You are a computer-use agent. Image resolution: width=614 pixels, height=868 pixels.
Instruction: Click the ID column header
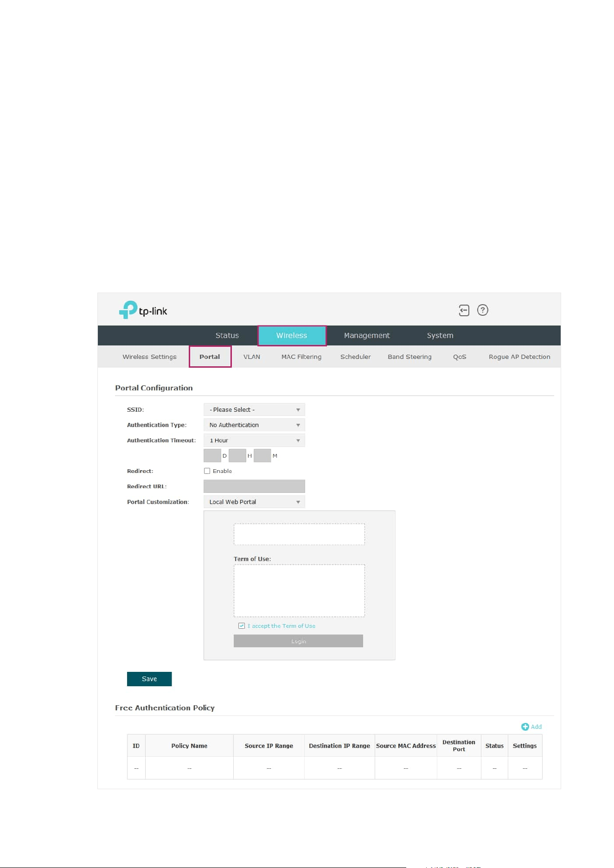(136, 746)
